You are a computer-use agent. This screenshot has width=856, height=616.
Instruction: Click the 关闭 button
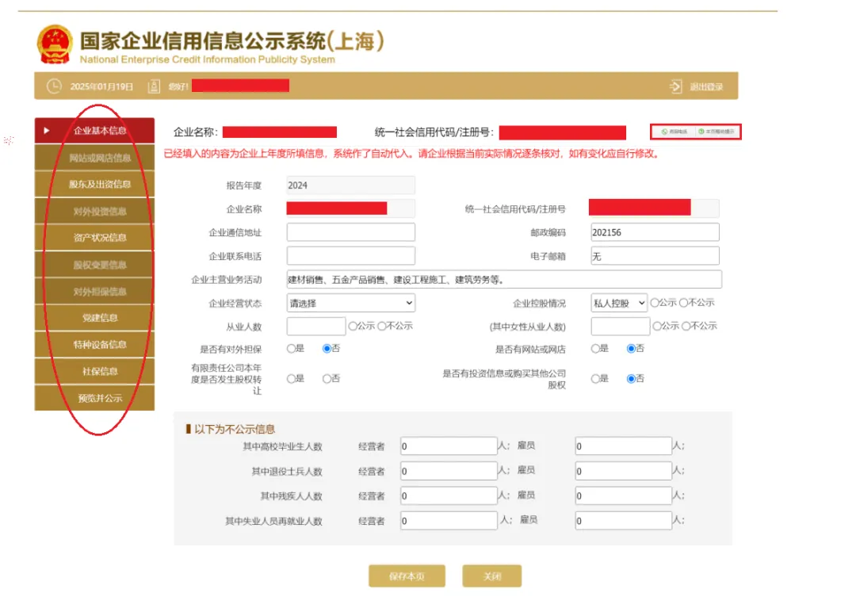click(x=492, y=576)
